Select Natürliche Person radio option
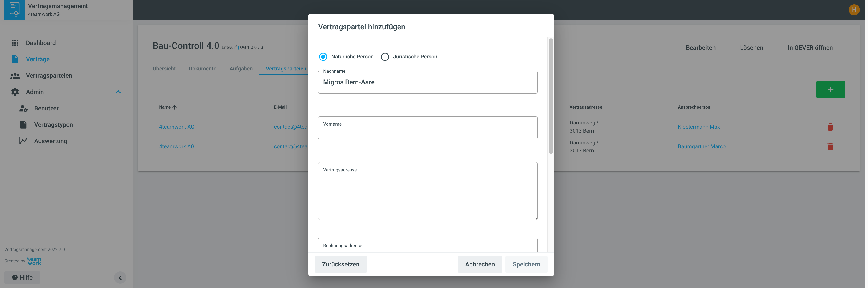The height and width of the screenshot is (288, 868). click(323, 57)
